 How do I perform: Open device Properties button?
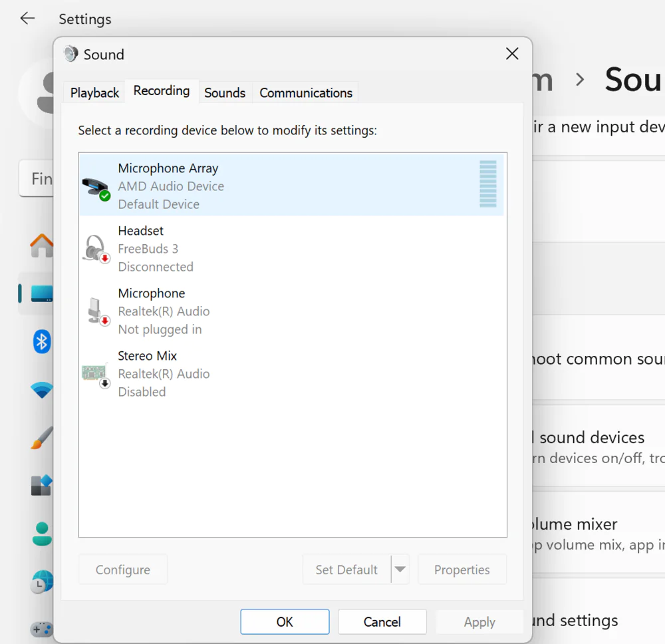462,569
